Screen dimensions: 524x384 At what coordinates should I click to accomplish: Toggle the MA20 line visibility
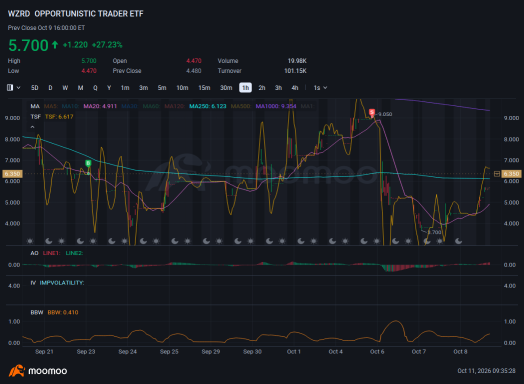tap(100, 106)
